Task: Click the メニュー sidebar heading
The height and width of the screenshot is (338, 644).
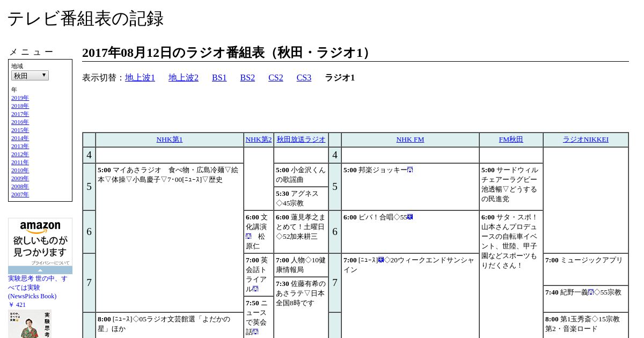Action: [x=31, y=52]
